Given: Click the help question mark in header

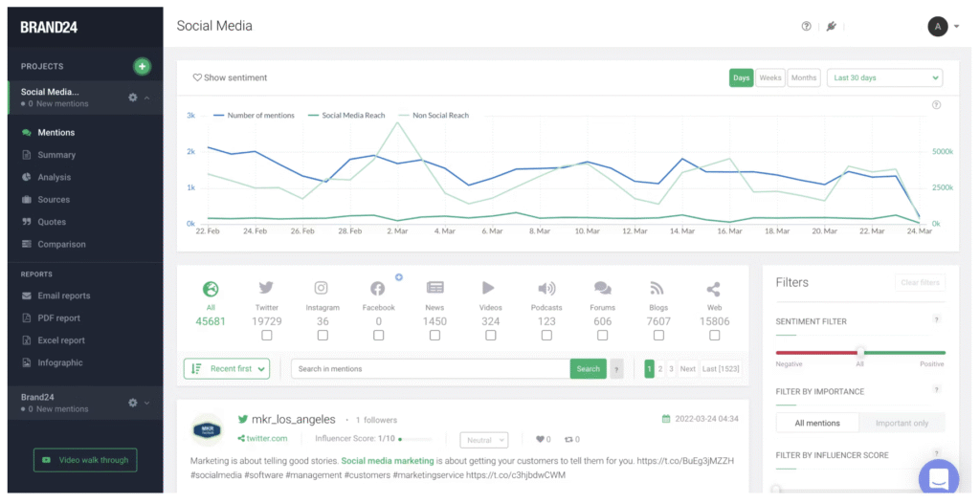Looking at the screenshot, I should tap(806, 26).
